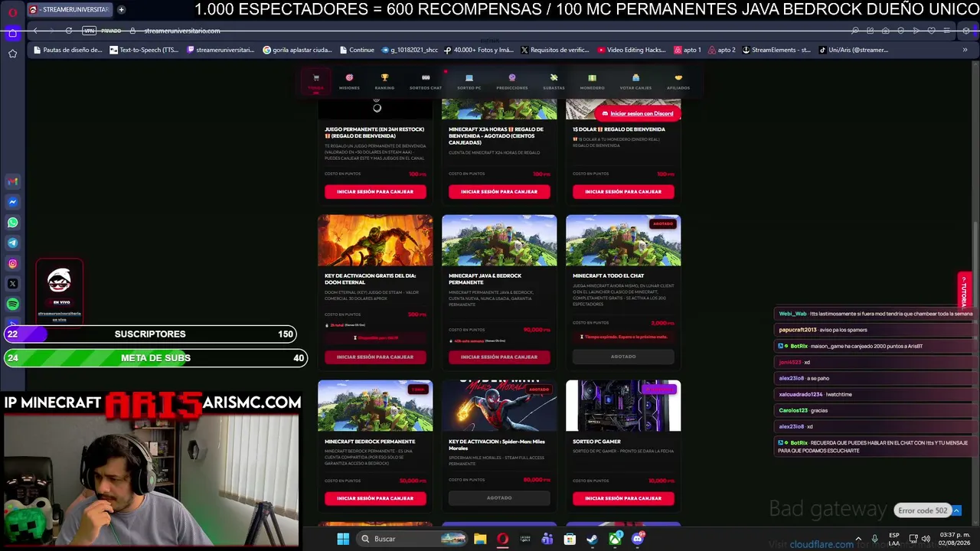Show hidden system tray icons

(857, 539)
